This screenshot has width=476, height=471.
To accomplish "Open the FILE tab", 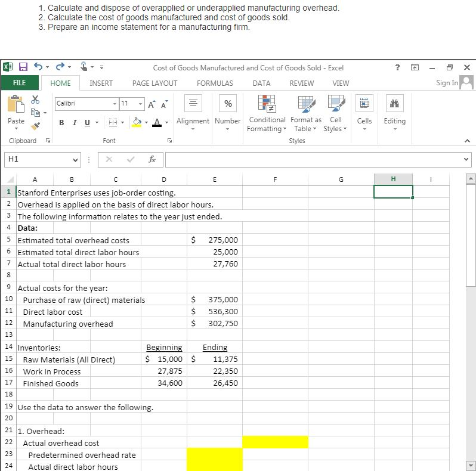I will point(20,83).
